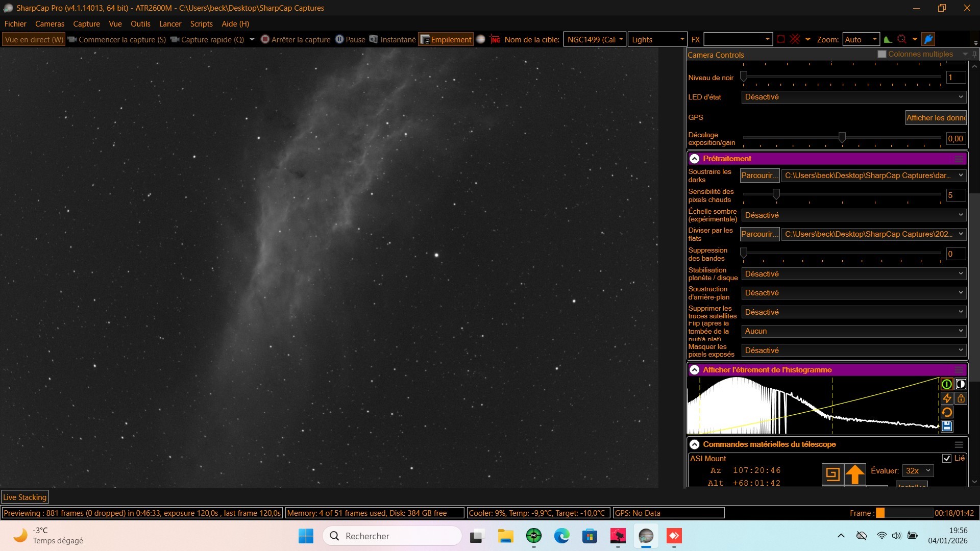Open the Capture menu
The width and height of the screenshot is (980, 551).
pos(86,24)
